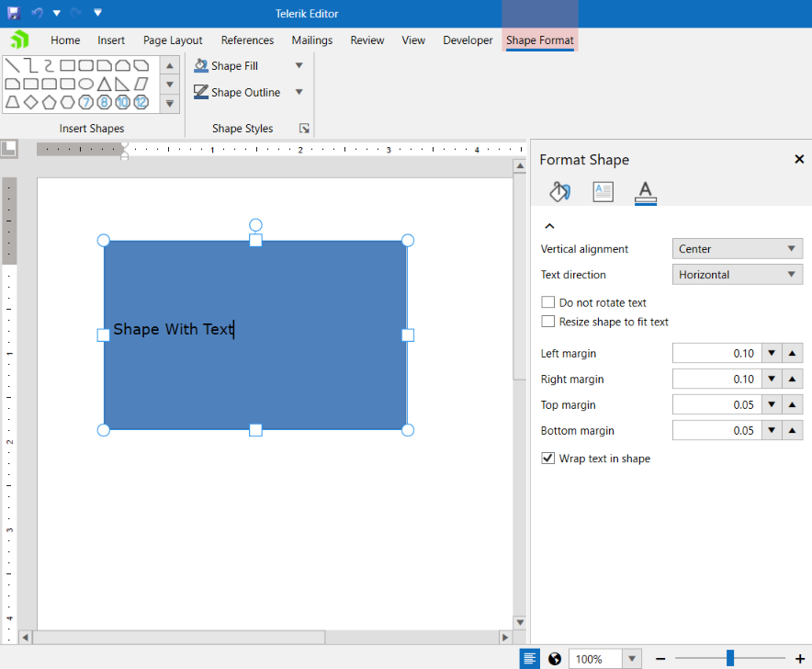Select the Text Fill icon in Format Shape
Screen dimensions: 812x669
[x=645, y=191]
